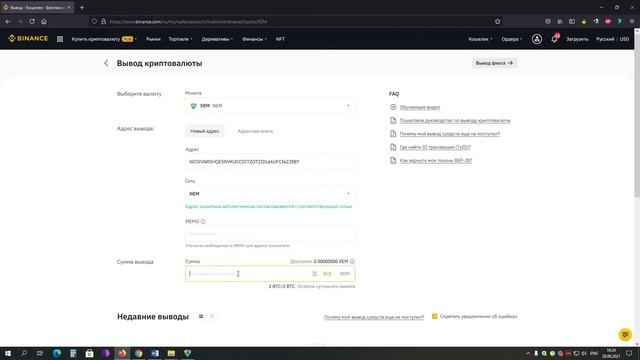
Task: Open FAQ link about finding TxID
Action: (435, 147)
